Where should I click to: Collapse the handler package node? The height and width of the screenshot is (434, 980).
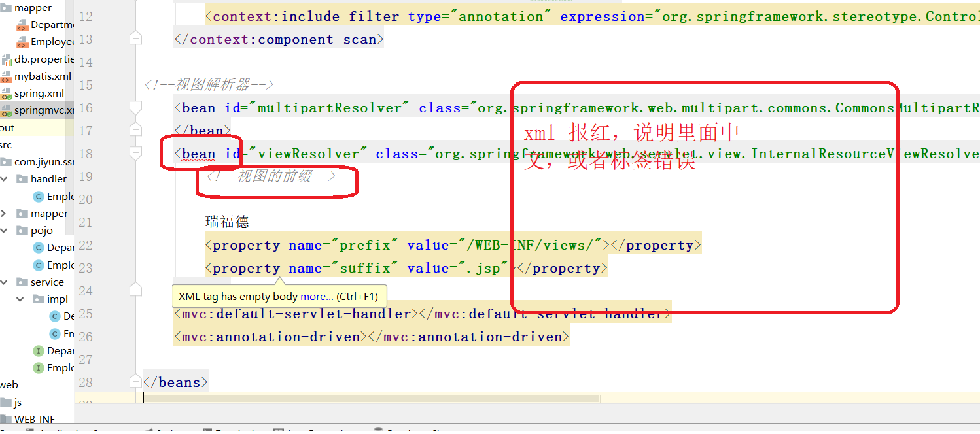[x=5, y=179]
